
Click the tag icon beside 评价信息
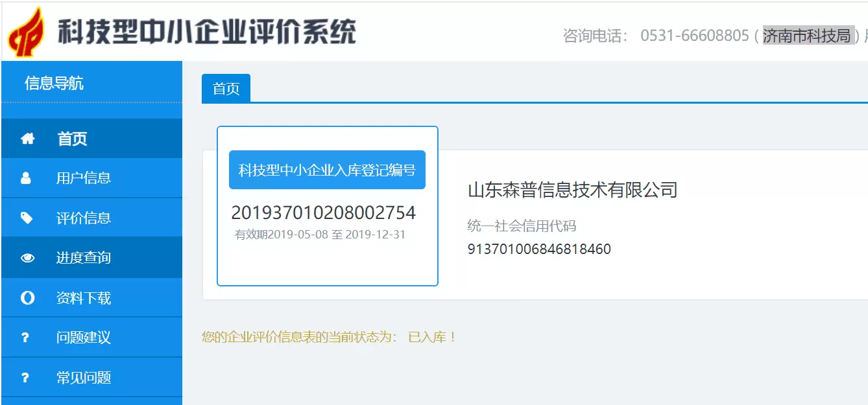(27, 218)
